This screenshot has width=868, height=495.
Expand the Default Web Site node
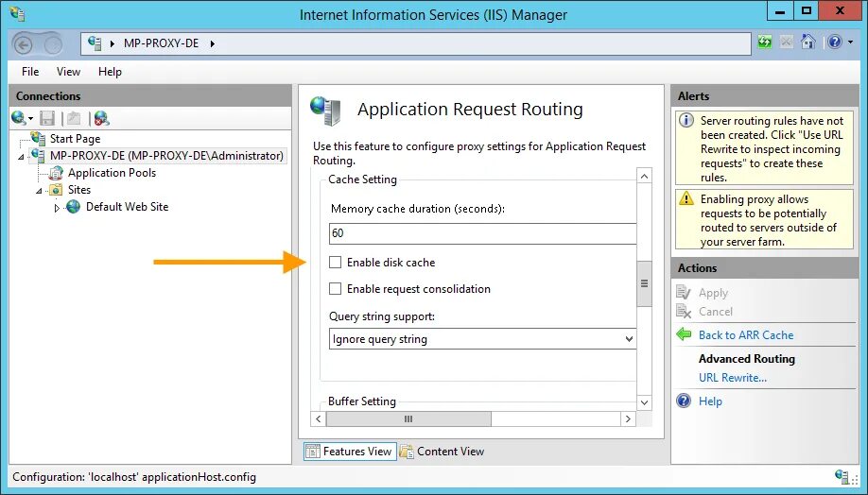coord(57,208)
